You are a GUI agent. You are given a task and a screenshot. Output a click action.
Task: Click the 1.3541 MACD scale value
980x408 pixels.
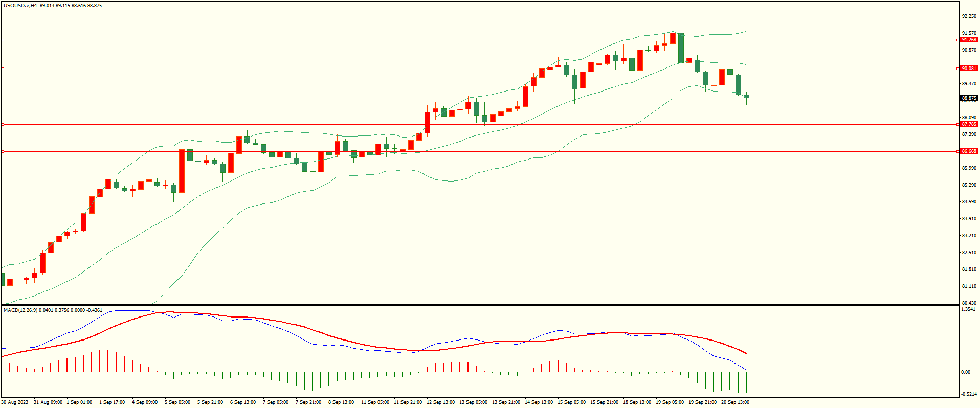point(969,309)
